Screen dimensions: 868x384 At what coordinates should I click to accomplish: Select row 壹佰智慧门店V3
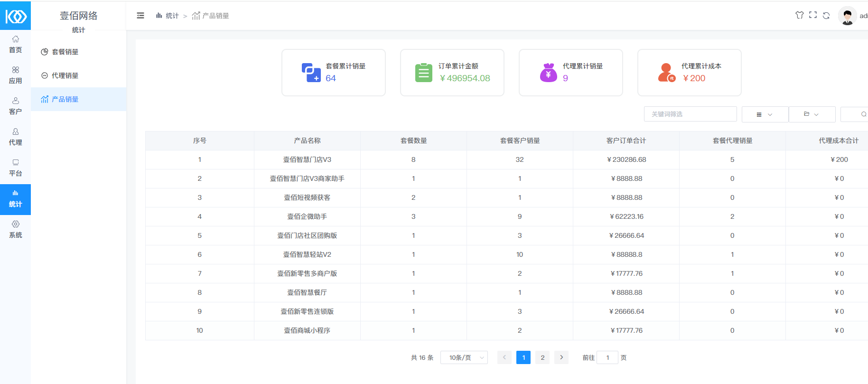coord(506,159)
